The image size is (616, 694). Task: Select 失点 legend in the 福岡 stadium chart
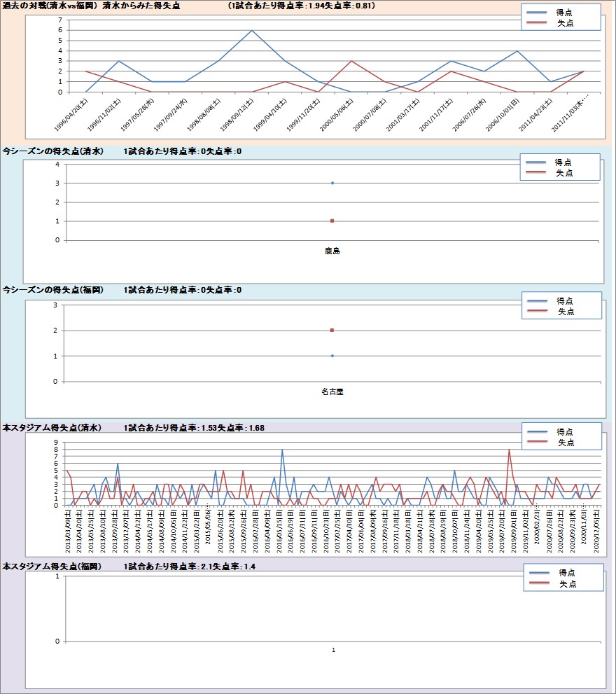tap(566, 583)
